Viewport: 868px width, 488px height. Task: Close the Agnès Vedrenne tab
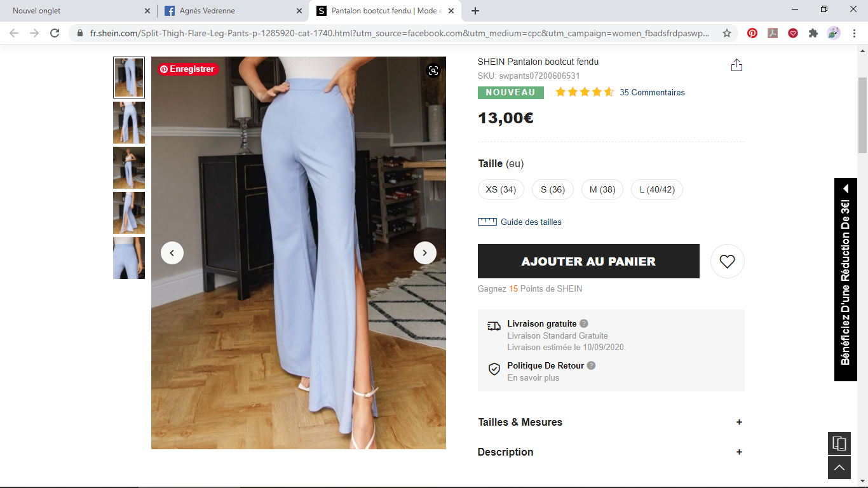299,11
